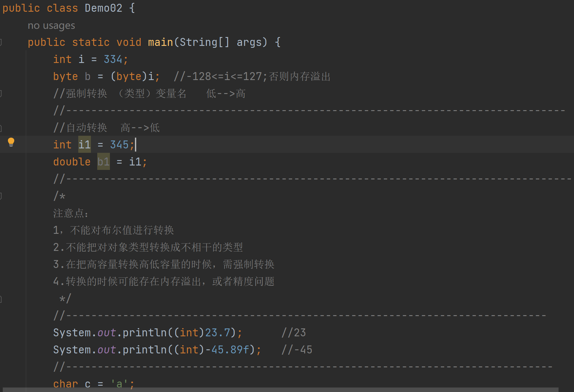Viewport: 574px width, 392px height.
Task: Click the class name Demo02
Action: (103, 8)
